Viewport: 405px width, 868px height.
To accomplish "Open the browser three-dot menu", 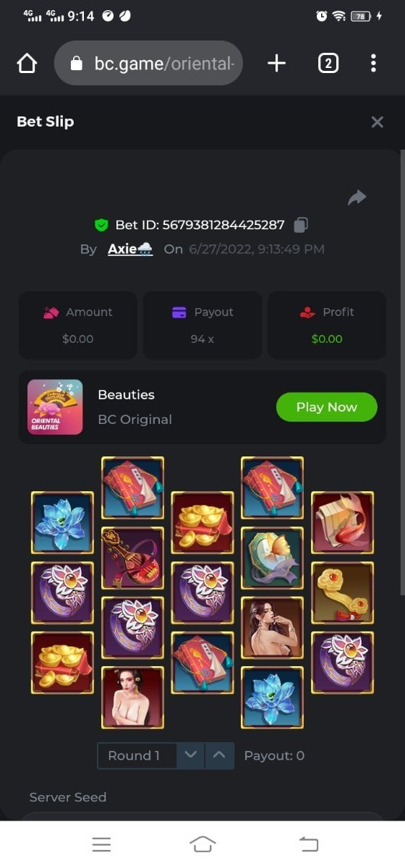I will (x=373, y=64).
